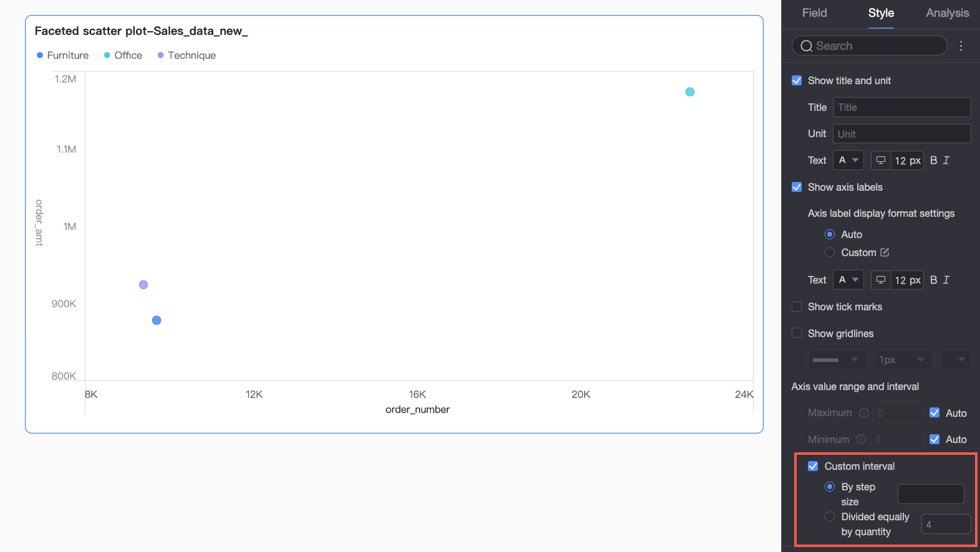Click the 'Axis value range and interval' heading
Image resolution: width=980 pixels, height=552 pixels.
pyautogui.click(x=855, y=386)
